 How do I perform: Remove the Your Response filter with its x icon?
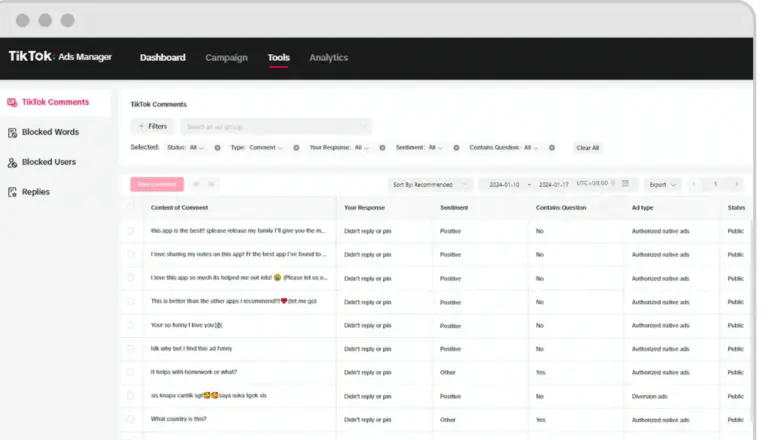383,147
